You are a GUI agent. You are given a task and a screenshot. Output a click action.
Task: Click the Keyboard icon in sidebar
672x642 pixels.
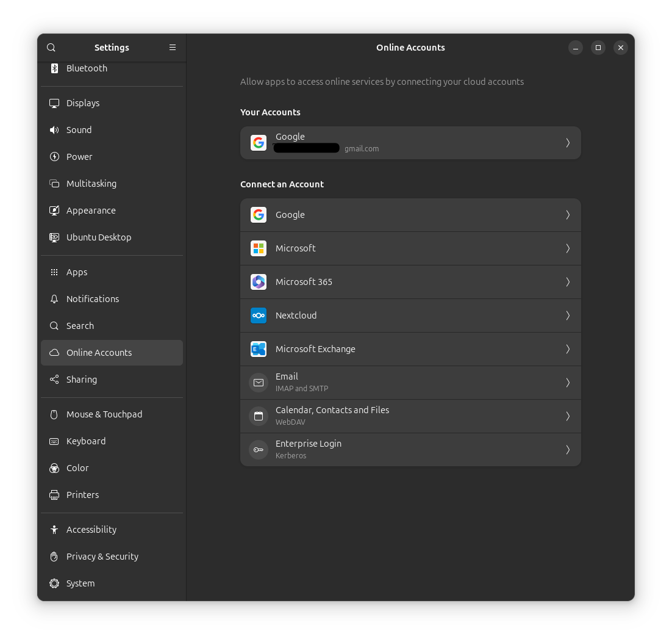pos(54,441)
